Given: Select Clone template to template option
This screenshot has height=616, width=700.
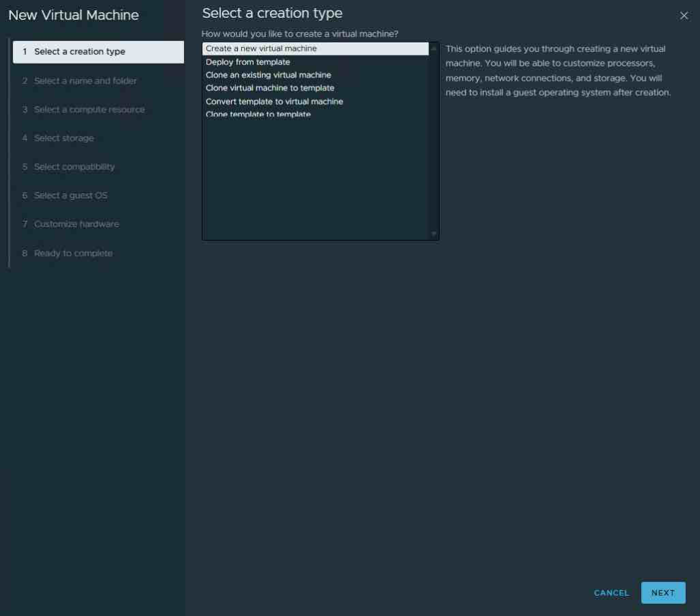Looking at the screenshot, I should tap(258, 114).
